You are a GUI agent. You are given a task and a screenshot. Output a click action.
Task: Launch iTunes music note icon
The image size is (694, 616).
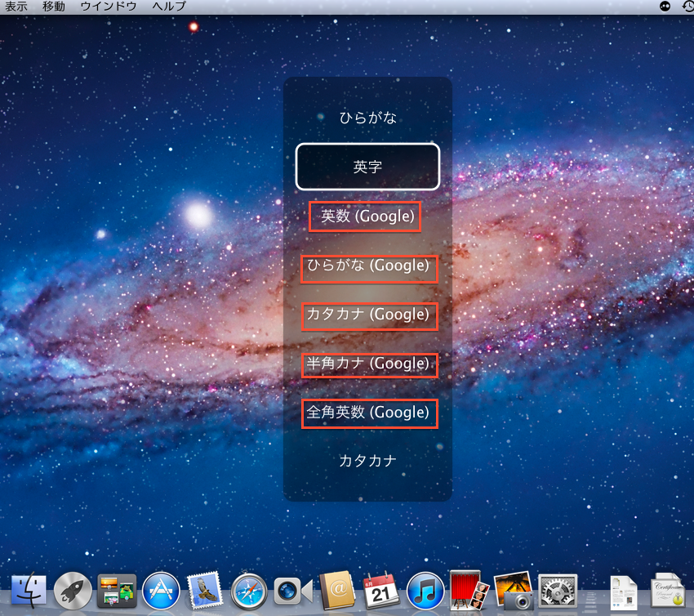425,591
